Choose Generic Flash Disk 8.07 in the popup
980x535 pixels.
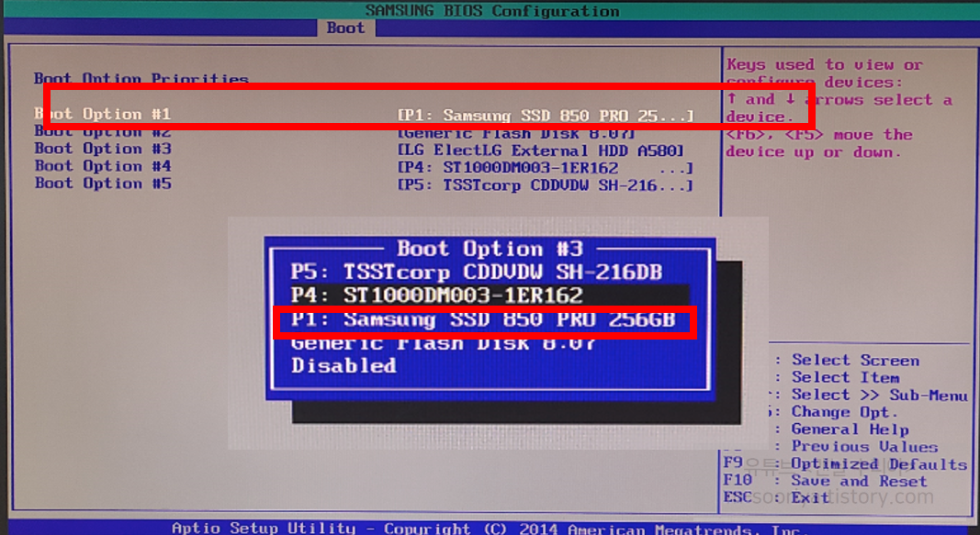point(444,342)
